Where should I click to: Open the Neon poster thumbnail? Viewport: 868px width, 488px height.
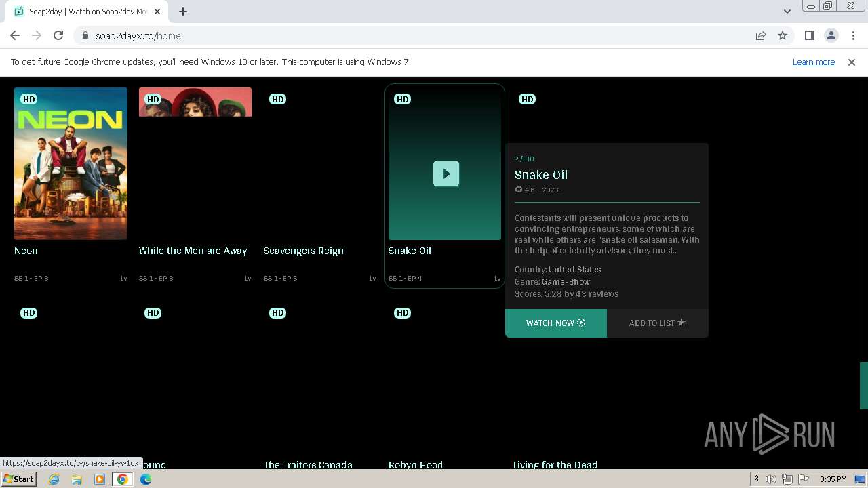(x=71, y=163)
